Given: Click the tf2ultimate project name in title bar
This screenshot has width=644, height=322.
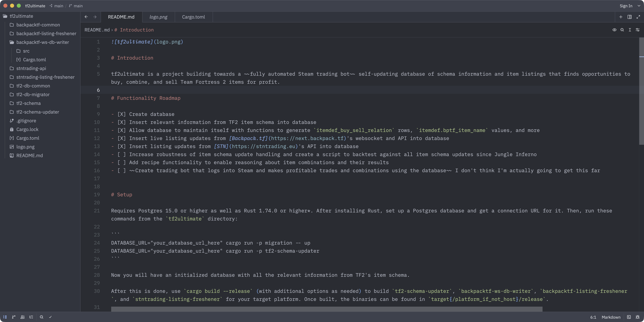Looking at the screenshot, I should click(35, 6).
